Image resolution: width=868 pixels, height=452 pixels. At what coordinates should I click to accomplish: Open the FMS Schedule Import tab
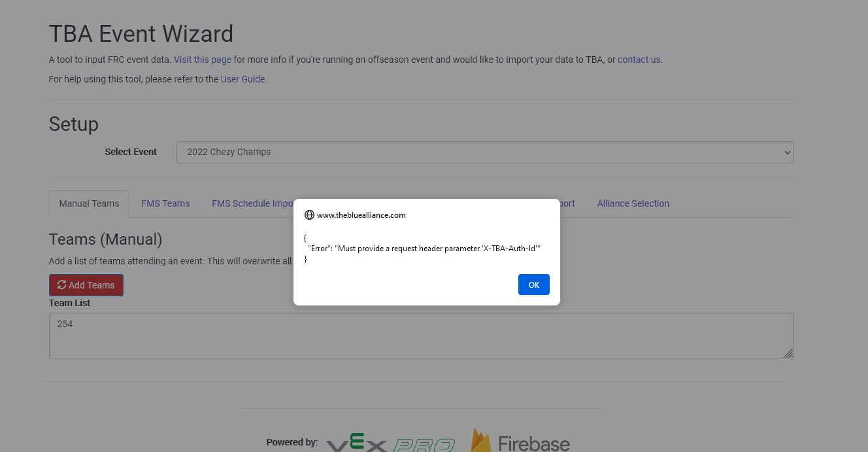255,203
